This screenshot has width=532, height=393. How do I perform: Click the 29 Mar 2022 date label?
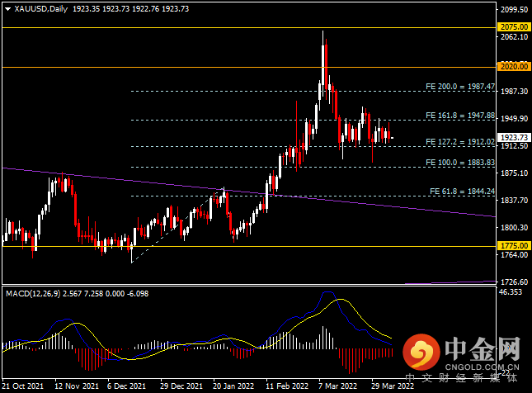pyautogui.click(x=393, y=386)
